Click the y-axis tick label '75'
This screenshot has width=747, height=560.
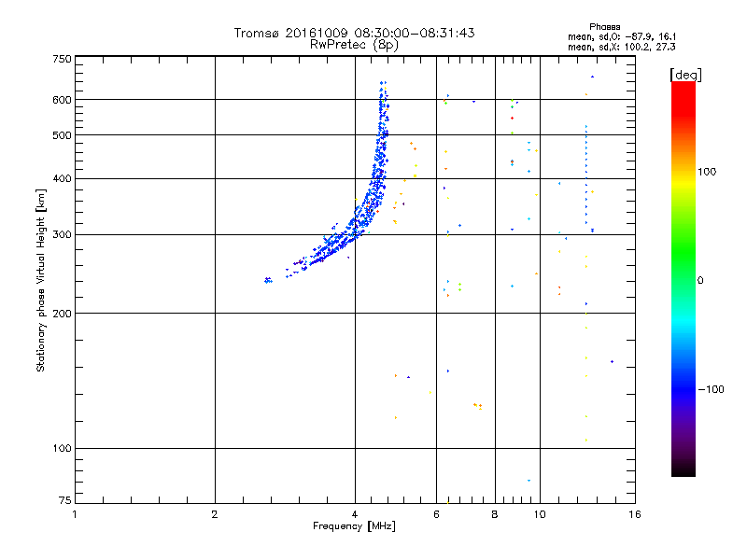(x=65, y=500)
